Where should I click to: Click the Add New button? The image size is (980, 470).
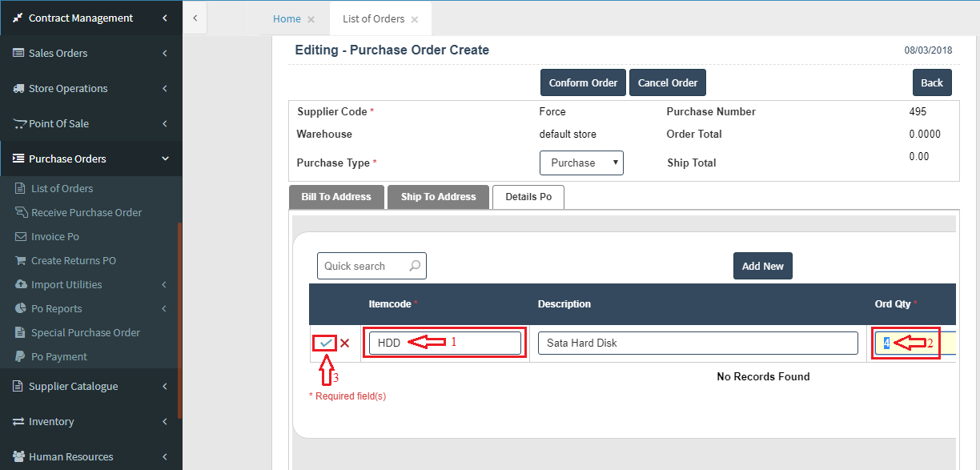click(x=762, y=266)
